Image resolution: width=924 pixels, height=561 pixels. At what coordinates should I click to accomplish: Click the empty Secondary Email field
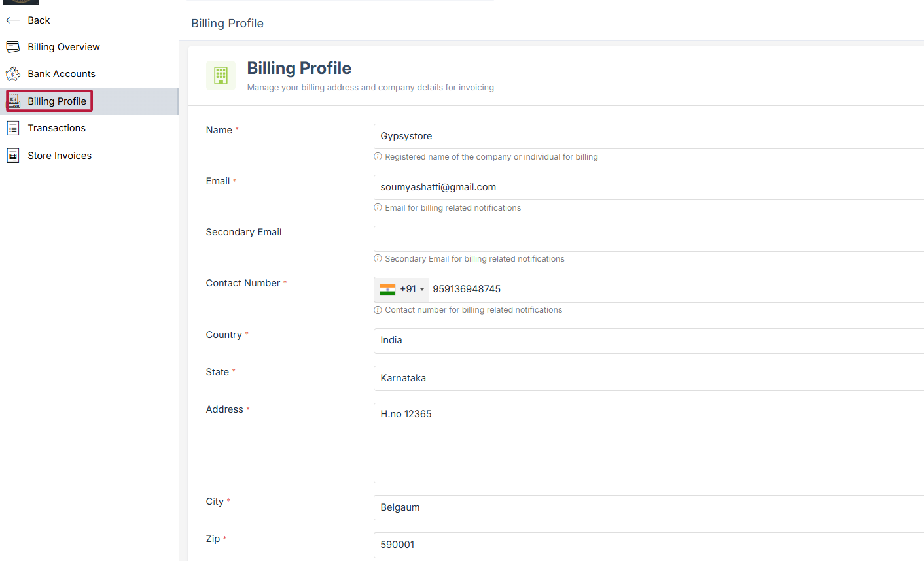point(648,239)
